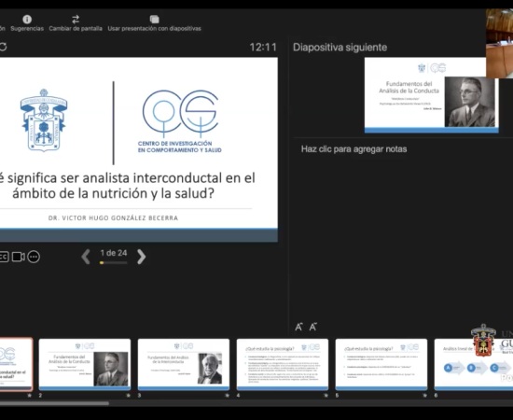Restart the timer with refresh icon
The width and height of the screenshot is (513, 420).
click(x=4, y=47)
